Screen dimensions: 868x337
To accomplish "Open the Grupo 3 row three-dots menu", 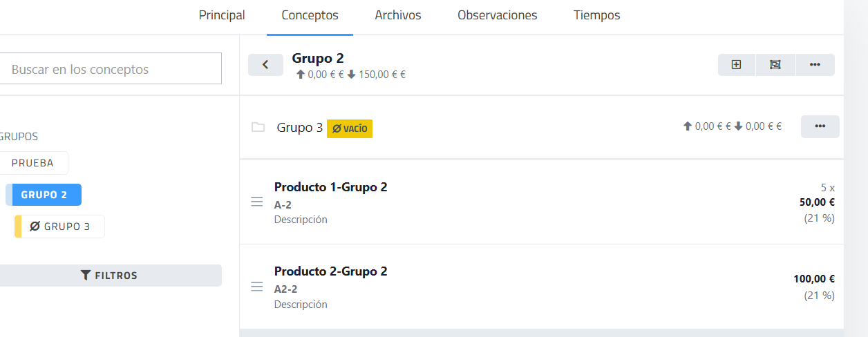I will (x=820, y=126).
